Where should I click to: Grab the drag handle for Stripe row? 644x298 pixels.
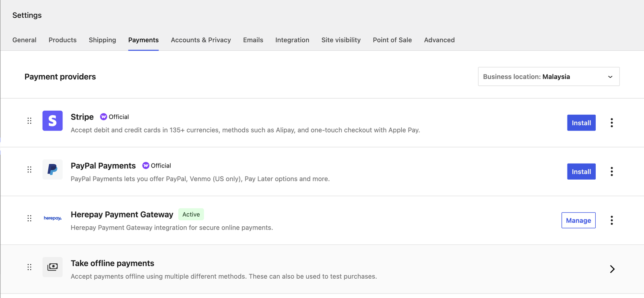29,121
